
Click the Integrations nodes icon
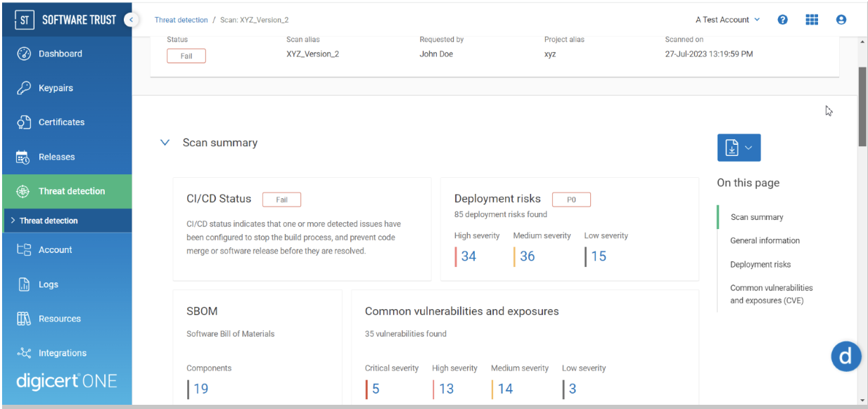point(24,353)
